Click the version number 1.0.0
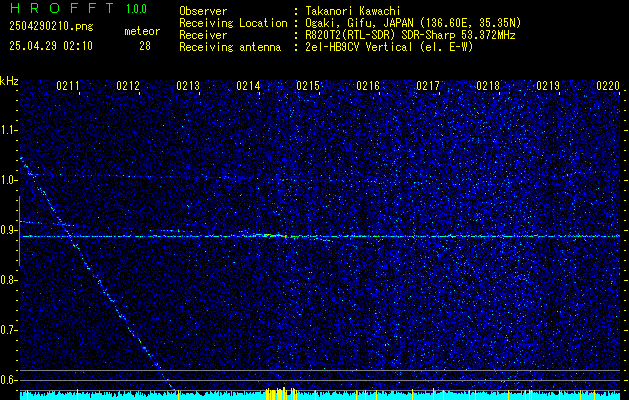629x400 pixels. 136,9
